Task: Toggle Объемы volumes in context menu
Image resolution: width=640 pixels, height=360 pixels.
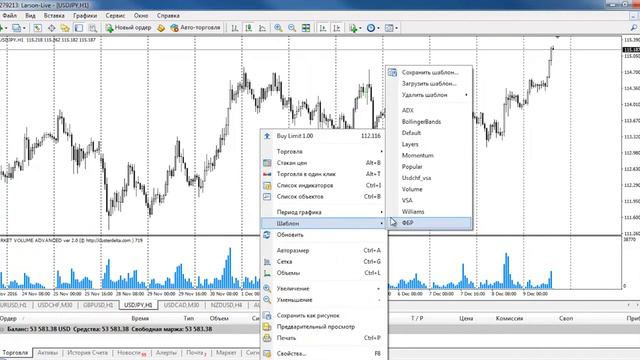Action: 324,273
